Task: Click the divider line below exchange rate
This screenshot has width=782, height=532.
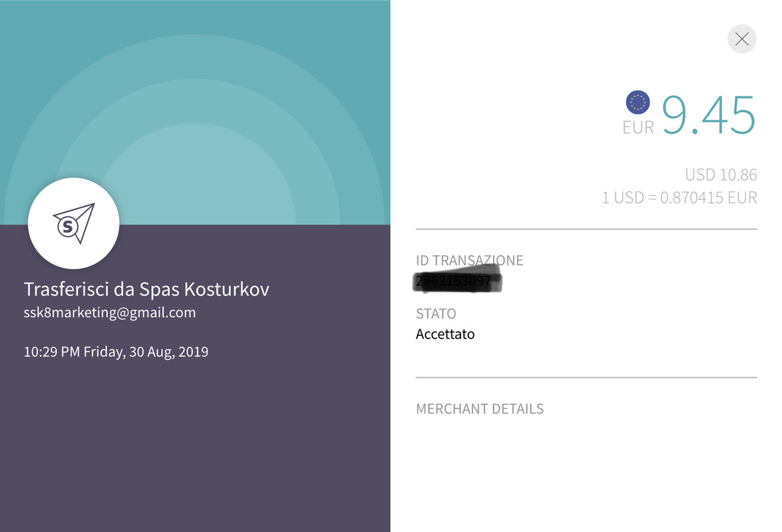Action: pyautogui.click(x=586, y=229)
